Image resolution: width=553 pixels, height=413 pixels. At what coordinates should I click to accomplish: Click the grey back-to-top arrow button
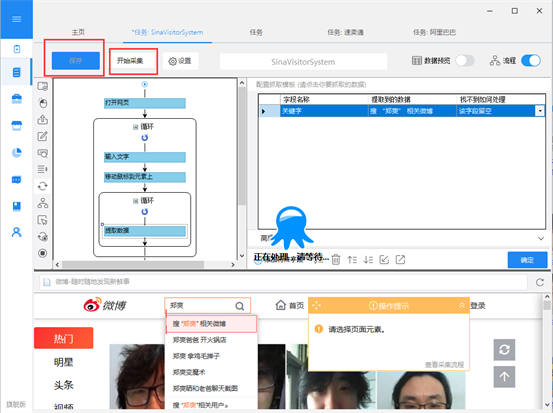point(504,377)
